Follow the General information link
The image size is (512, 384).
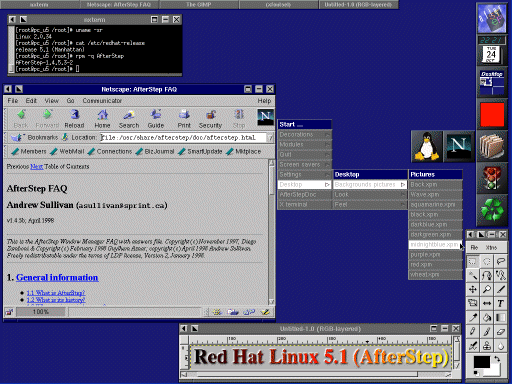(x=57, y=278)
